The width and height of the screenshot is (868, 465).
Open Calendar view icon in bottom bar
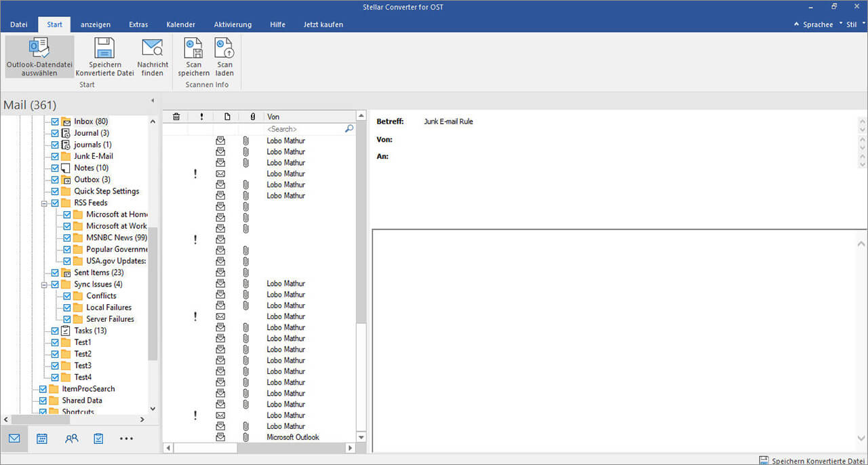tap(42, 439)
